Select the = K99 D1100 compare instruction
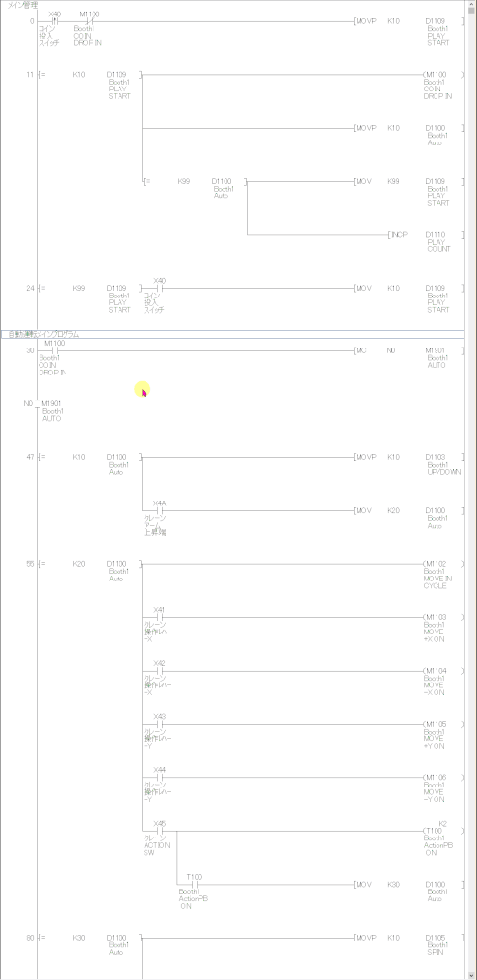The height and width of the screenshot is (980, 477). (196, 181)
